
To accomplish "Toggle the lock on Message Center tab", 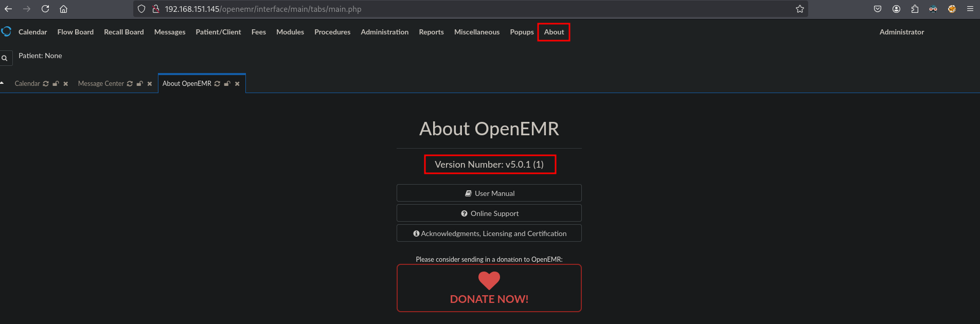I will click(139, 84).
